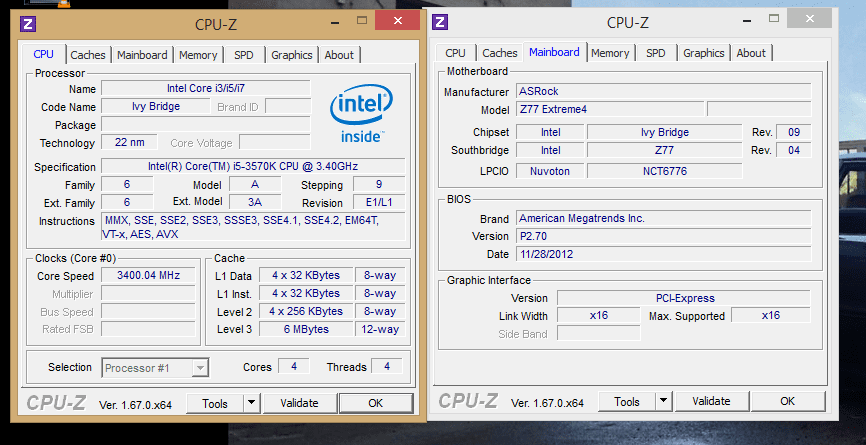The image size is (866, 445).
Task: Click the Chipset Rev. '09' value
Action: 794,133
